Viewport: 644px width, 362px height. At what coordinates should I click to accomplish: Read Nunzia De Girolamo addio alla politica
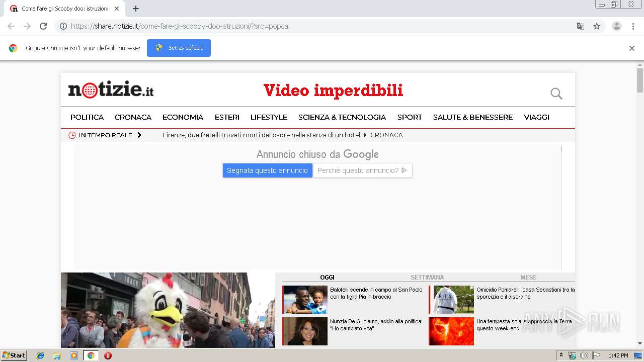tap(376, 325)
